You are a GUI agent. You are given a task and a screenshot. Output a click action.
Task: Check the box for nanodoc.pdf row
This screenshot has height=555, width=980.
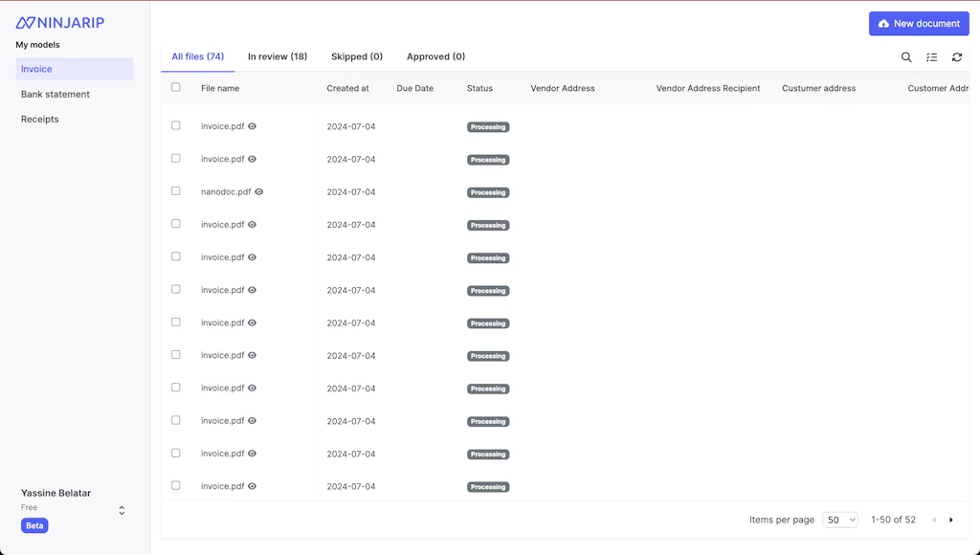tap(176, 191)
